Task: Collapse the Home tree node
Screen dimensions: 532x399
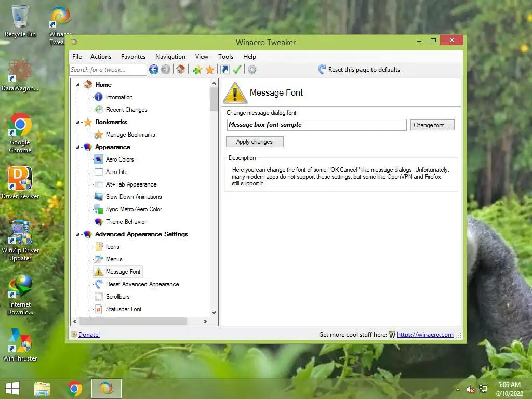Action: tap(78, 85)
